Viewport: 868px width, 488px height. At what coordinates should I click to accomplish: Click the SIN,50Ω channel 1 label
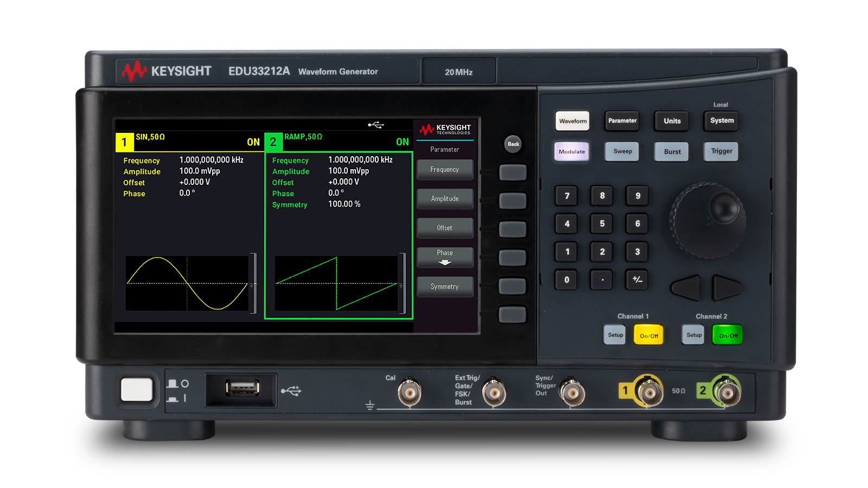click(150, 137)
